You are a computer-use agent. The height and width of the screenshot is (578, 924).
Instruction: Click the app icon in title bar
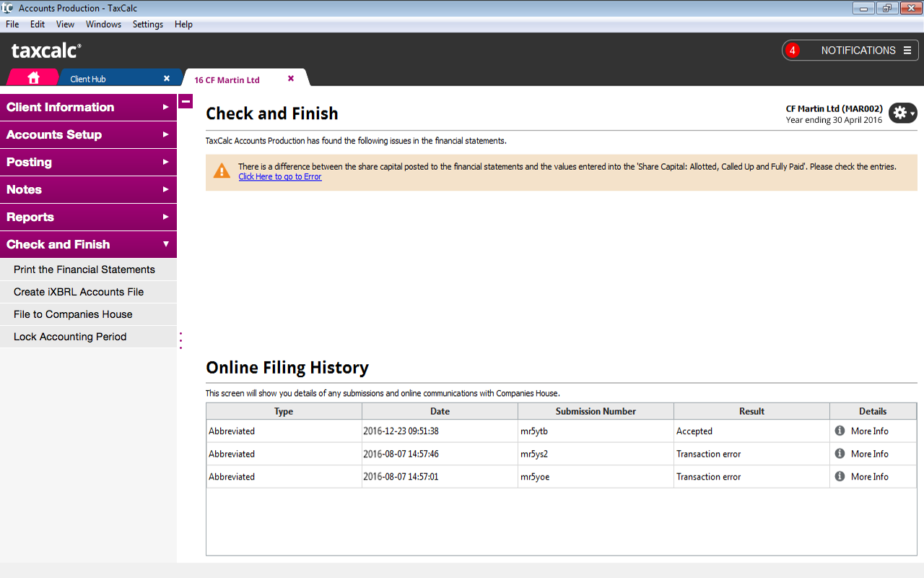tap(8, 8)
